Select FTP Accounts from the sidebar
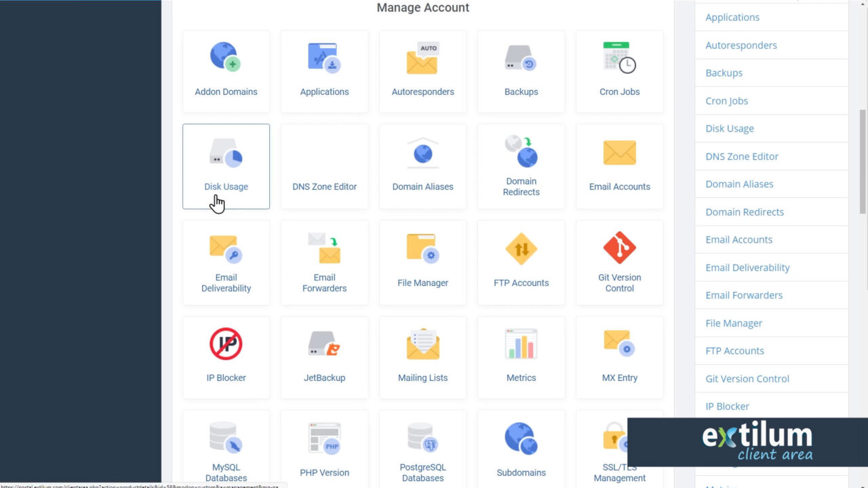Viewport: 868px width, 488px height. 734,350
